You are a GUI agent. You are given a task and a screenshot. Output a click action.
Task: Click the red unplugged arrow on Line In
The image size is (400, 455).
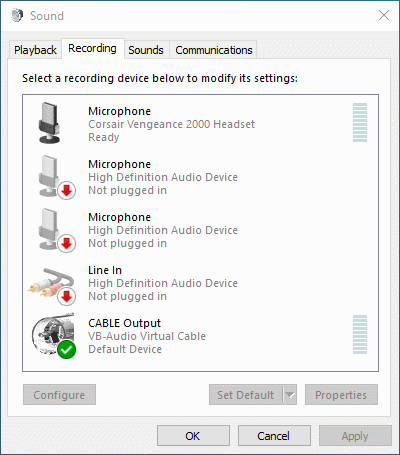67,296
